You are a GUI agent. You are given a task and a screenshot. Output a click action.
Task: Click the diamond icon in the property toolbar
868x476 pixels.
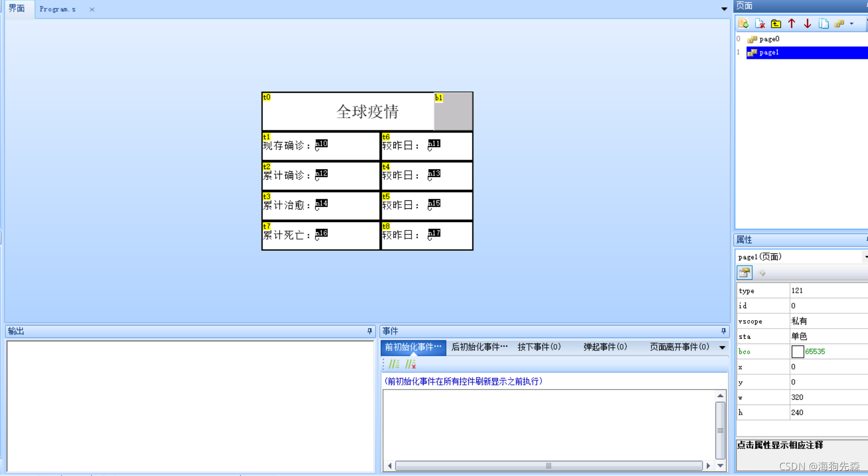coord(762,273)
